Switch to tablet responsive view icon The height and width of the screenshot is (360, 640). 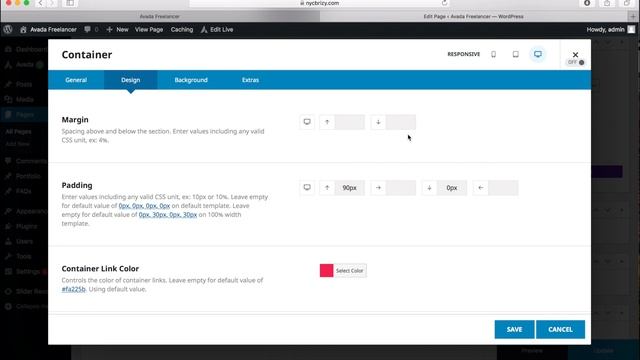coord(516,54)
